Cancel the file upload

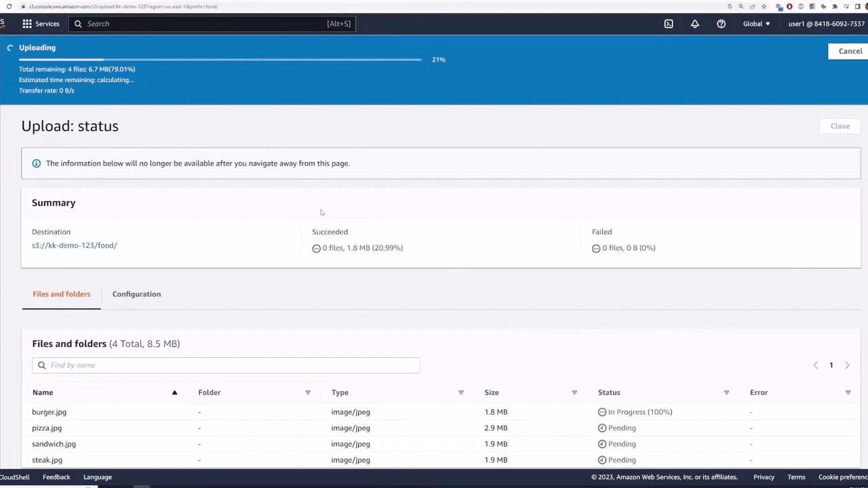(850, 51)
